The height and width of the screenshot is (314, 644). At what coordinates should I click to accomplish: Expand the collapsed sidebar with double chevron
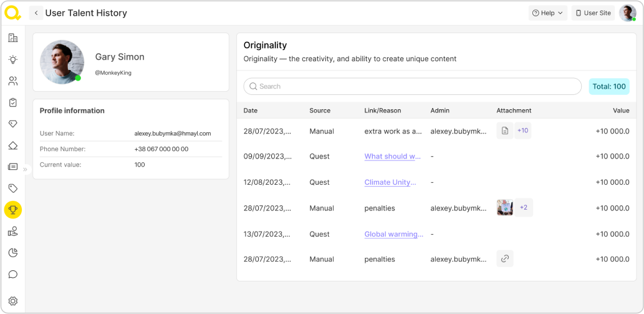(x=26, y=169)
